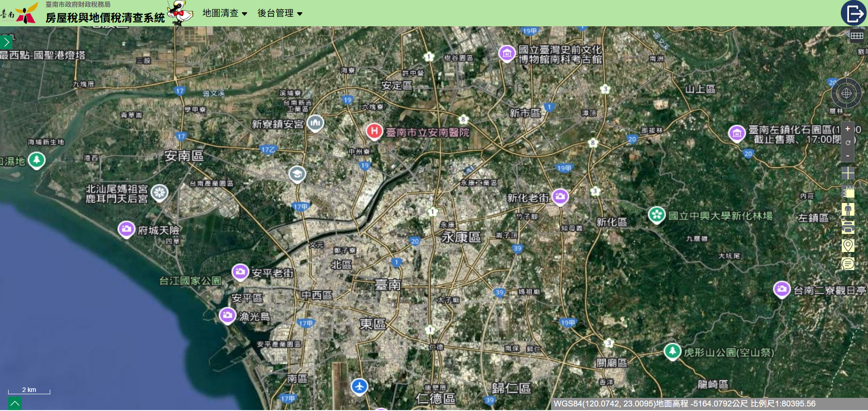868x411 pixels.
Task: Open the speech bubble comment tool
Action: pyautogui.click(x=848, y=263)
